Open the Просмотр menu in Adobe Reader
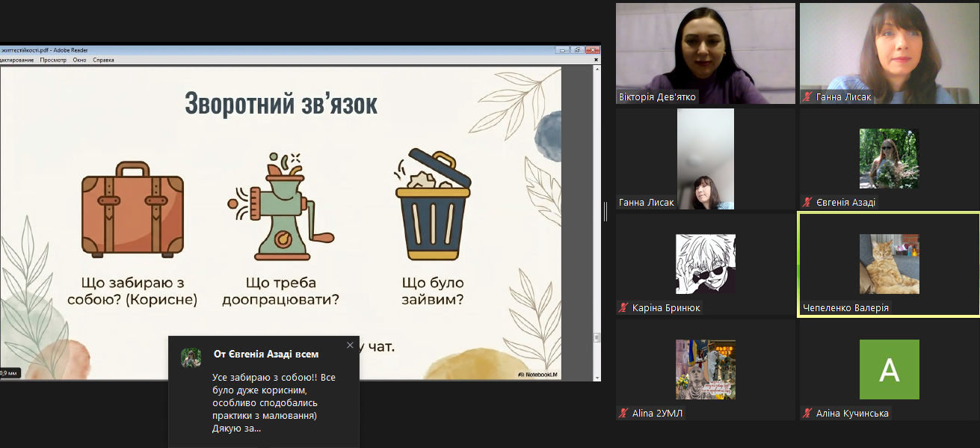 point(53,60)
